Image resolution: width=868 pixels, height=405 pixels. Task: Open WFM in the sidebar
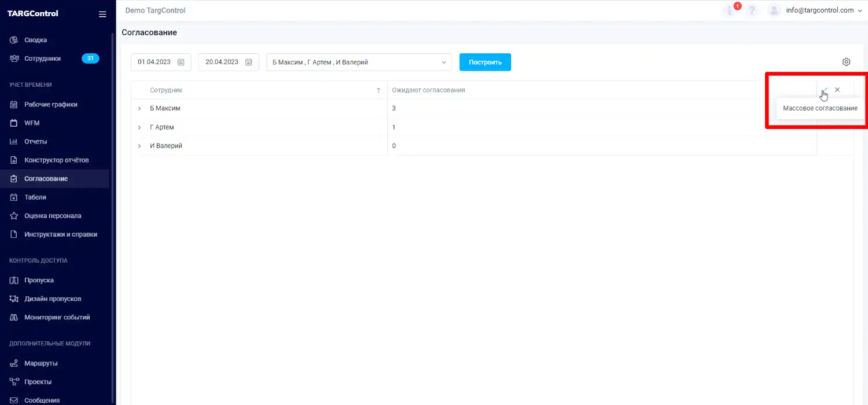coord(32,123)
